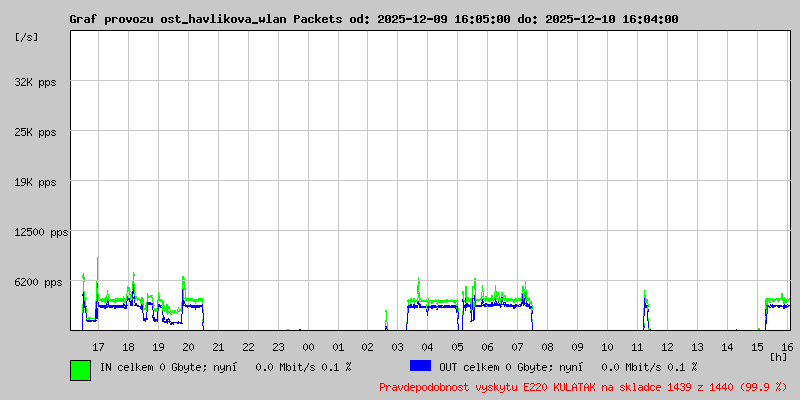Select the '6200 pps' y-axis label
Viewport: 800px width, 400px height.
click(x=38, y=282)
